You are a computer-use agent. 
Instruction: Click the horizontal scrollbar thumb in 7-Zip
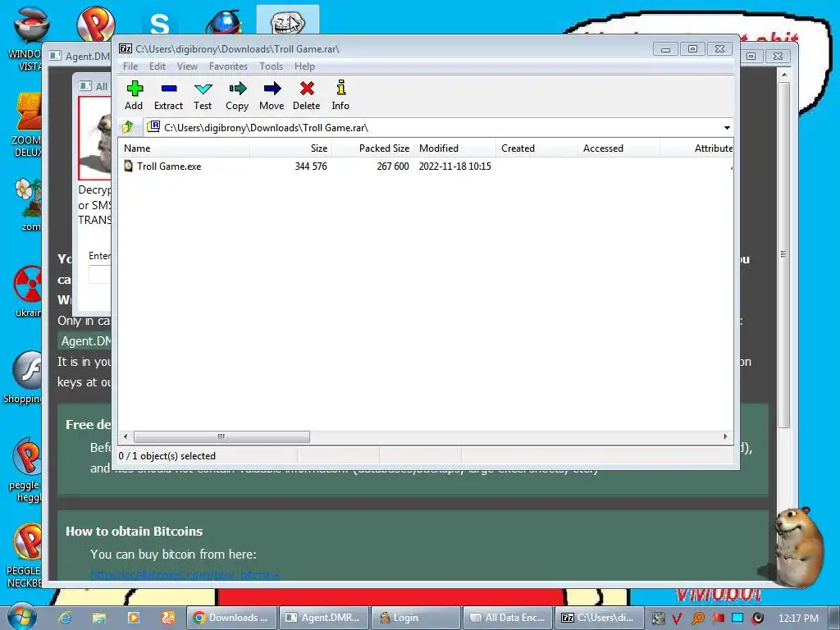221,436
